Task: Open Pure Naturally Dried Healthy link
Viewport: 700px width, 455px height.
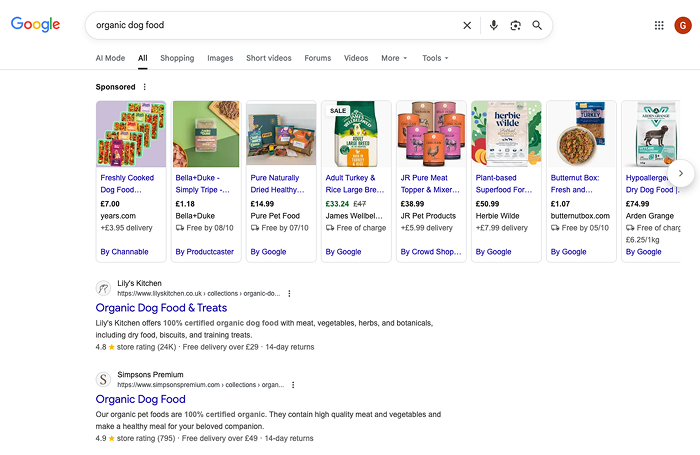Action: point(277,184)
